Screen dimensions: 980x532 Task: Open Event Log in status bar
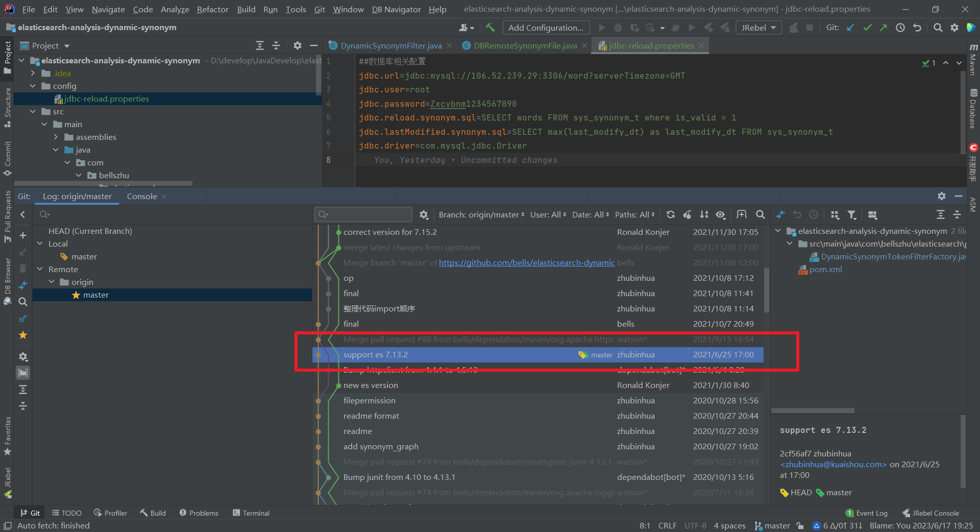[x=867, y=513]
